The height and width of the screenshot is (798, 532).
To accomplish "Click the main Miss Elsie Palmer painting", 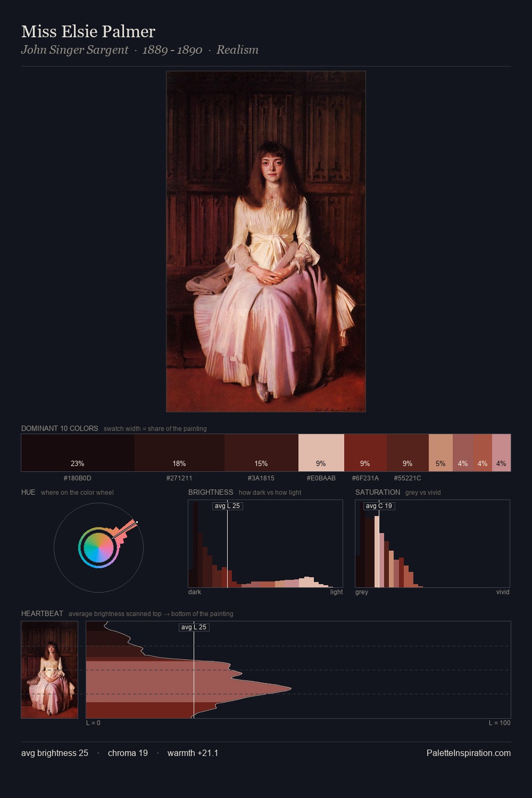I will click(x=266, y=242).
